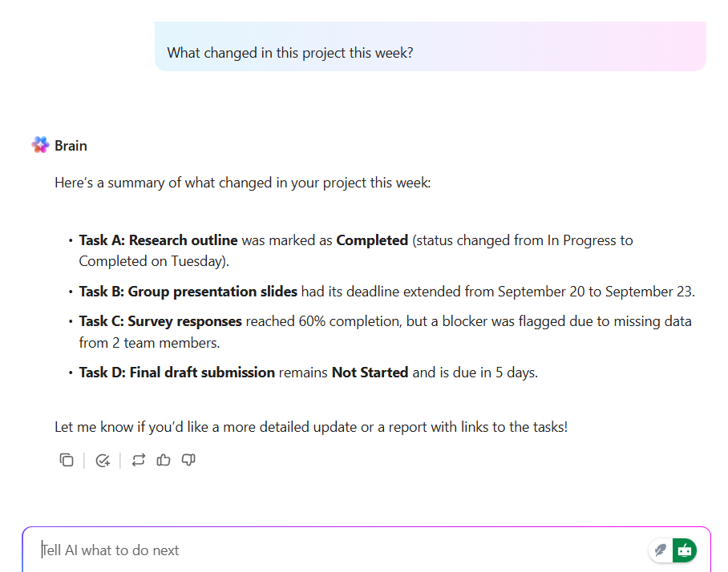Give the response a thumbs down

click(188, 460)
